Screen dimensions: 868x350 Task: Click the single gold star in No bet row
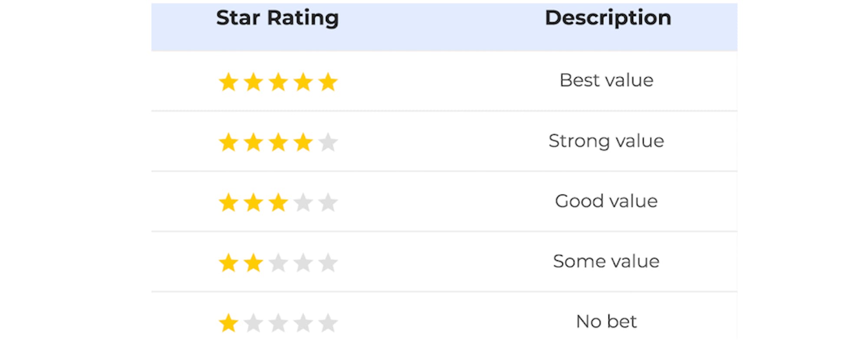(228, 323)
